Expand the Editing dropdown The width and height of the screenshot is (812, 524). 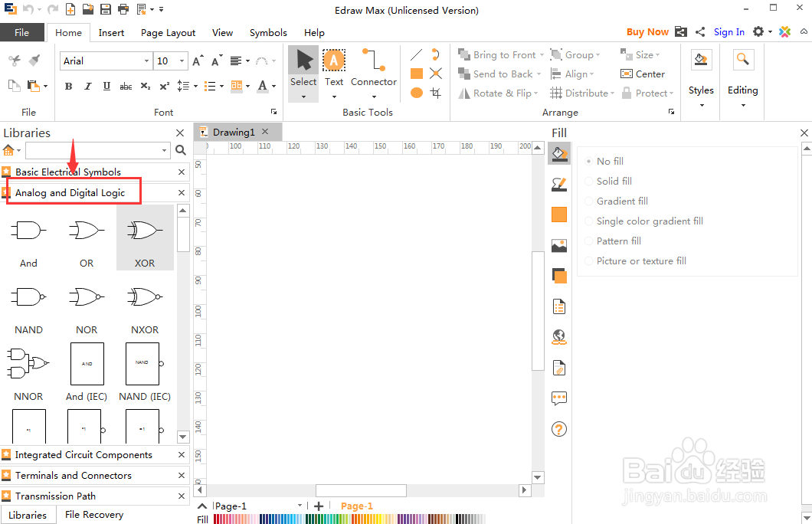pyautogui.click(x=742, y=105)
